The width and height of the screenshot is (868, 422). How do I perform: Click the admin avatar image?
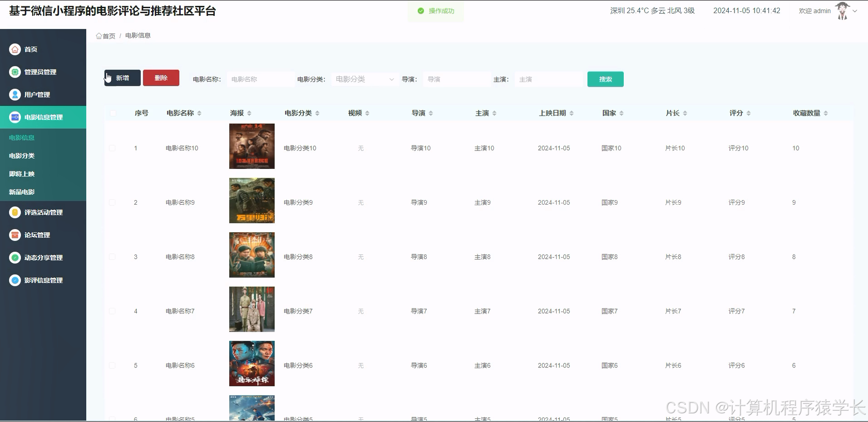click(x=843, y=11)
